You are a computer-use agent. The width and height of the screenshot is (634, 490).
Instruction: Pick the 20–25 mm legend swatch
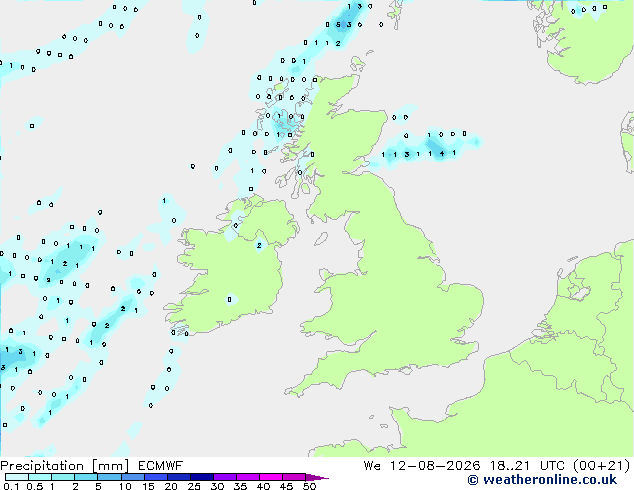point(179,477)
